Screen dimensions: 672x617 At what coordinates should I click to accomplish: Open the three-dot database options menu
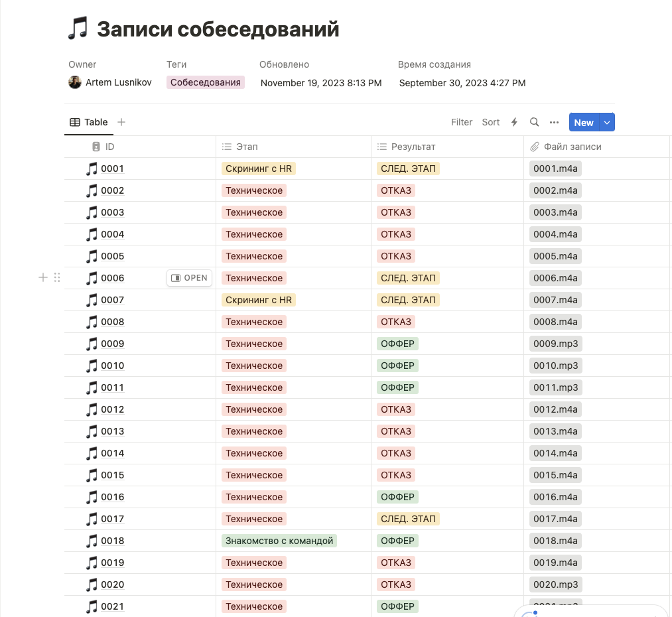click(554, 123)
